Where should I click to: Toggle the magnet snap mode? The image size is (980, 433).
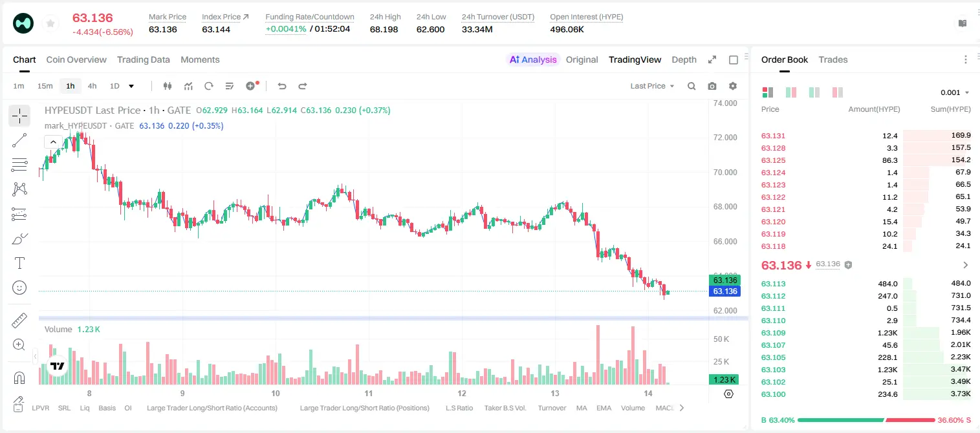tap(19, 378)
